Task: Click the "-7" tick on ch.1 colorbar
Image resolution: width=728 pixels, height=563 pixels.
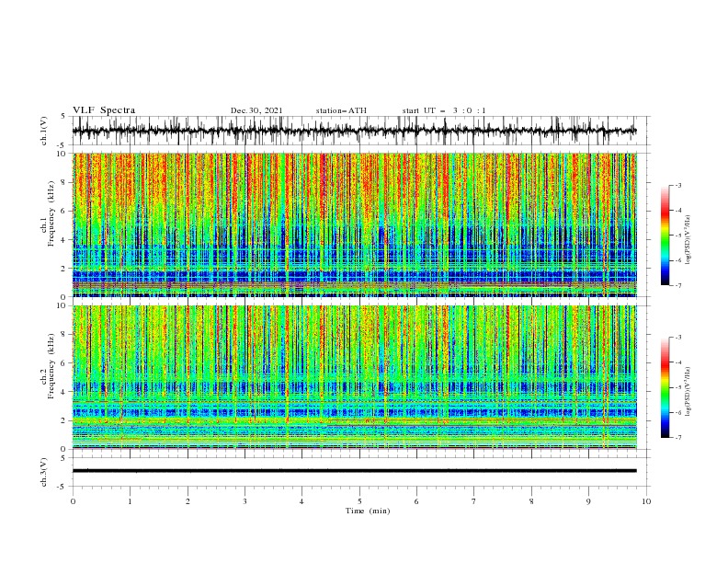Action: click(678, 285)
